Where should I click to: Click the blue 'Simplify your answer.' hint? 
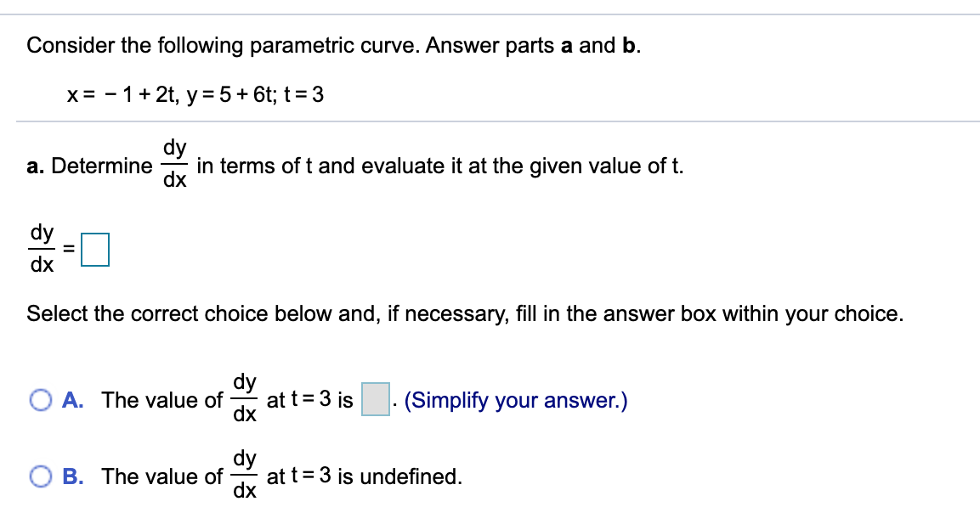[x=516, y=400]
